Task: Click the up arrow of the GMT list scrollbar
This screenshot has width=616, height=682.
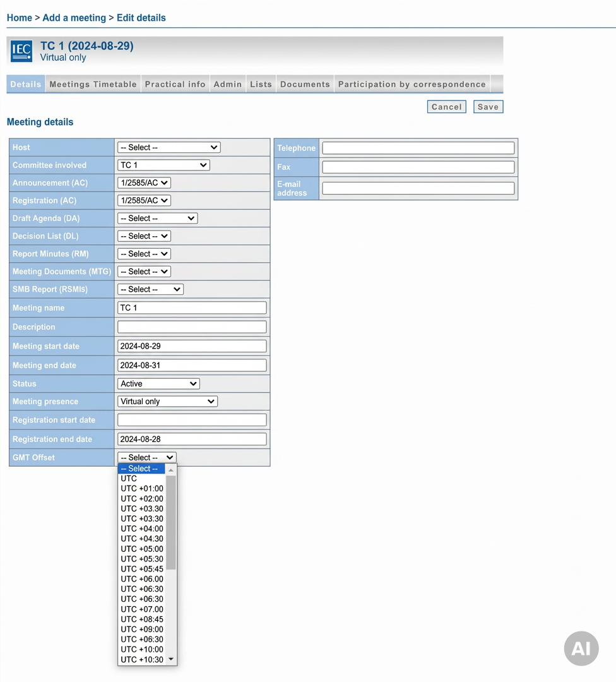Action: 171,470
